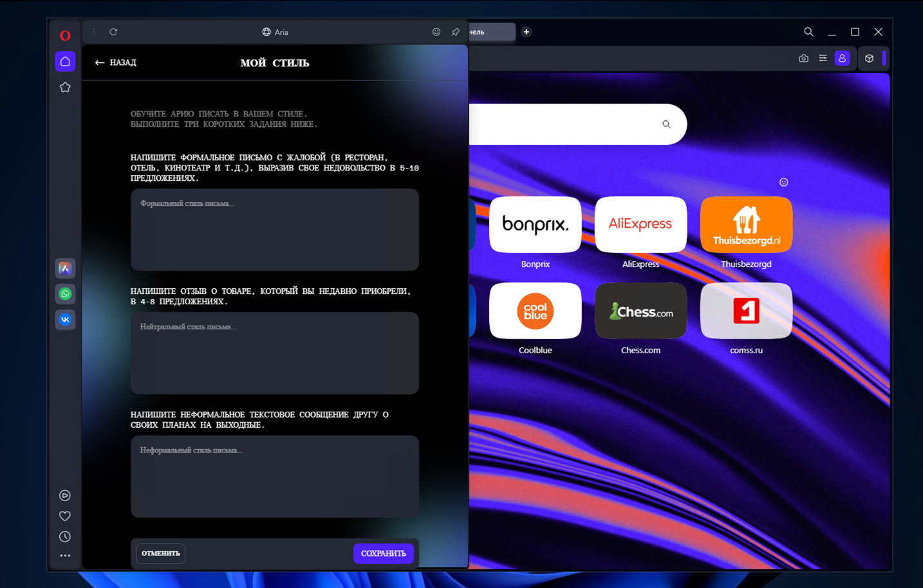Open the AliExpress speed dial tile

(x=641, y=225)
